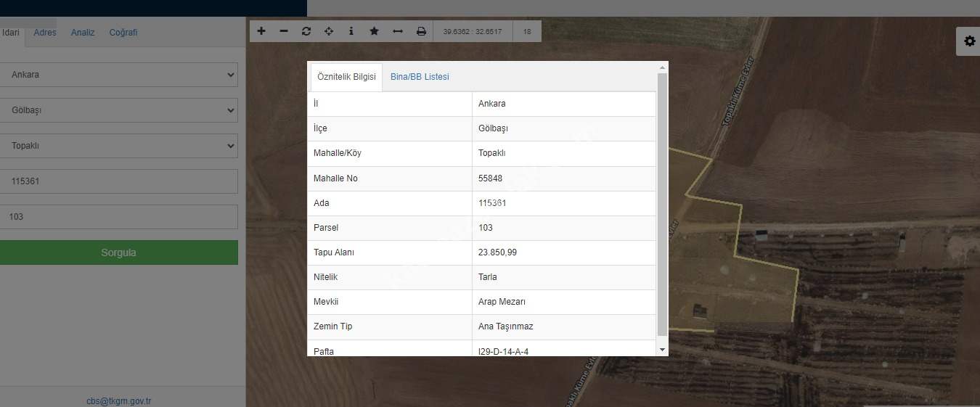Switch to the Bina/BB Listesi tab

click(420, 77)
